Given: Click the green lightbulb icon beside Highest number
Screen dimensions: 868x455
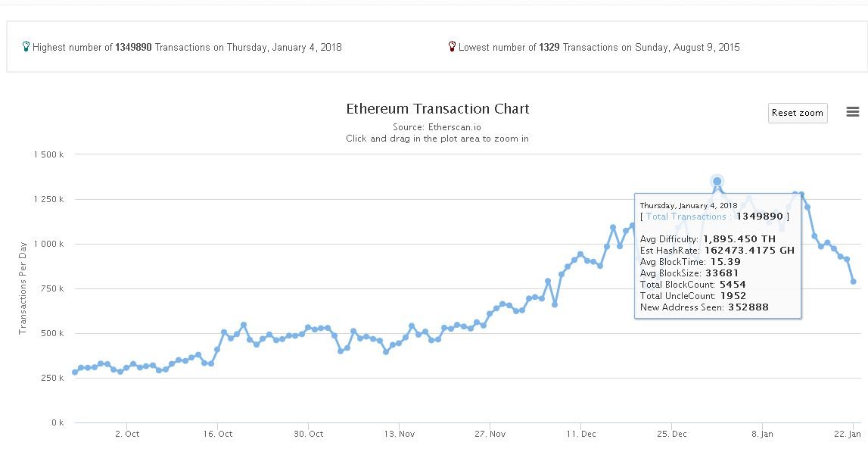Looking at the screenshot, I should [26, 47].
